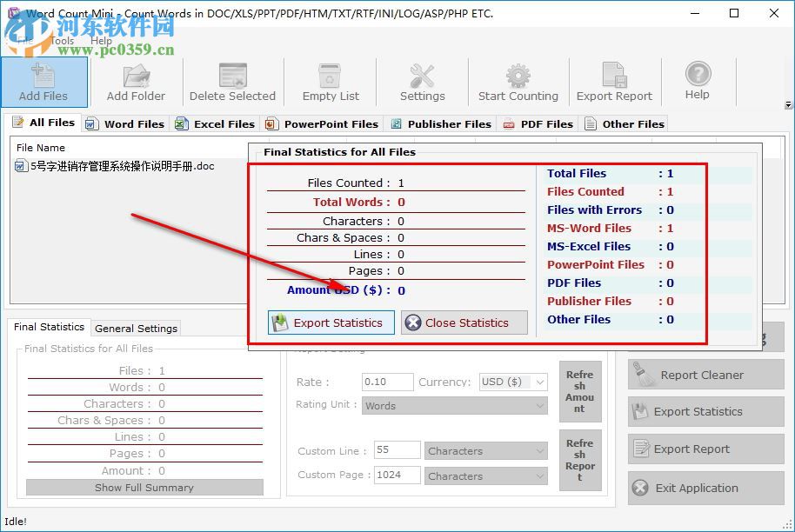Click the side panel Export Report document icon

641,449
